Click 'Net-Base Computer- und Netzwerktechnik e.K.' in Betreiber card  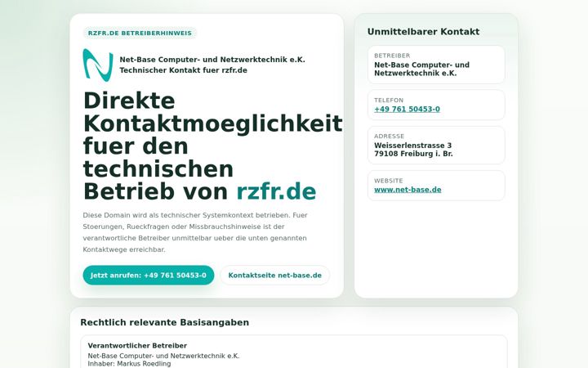tap(422, 69)
